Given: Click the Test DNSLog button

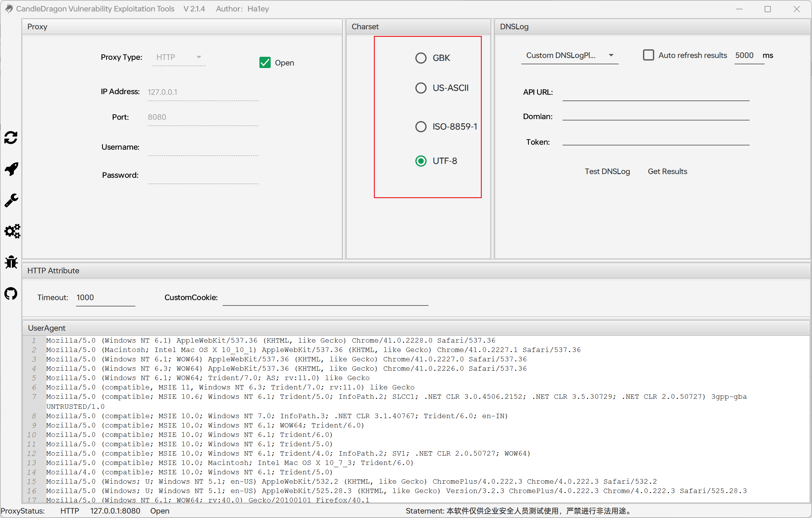Looking at the screenshot, I should [607, 171].
